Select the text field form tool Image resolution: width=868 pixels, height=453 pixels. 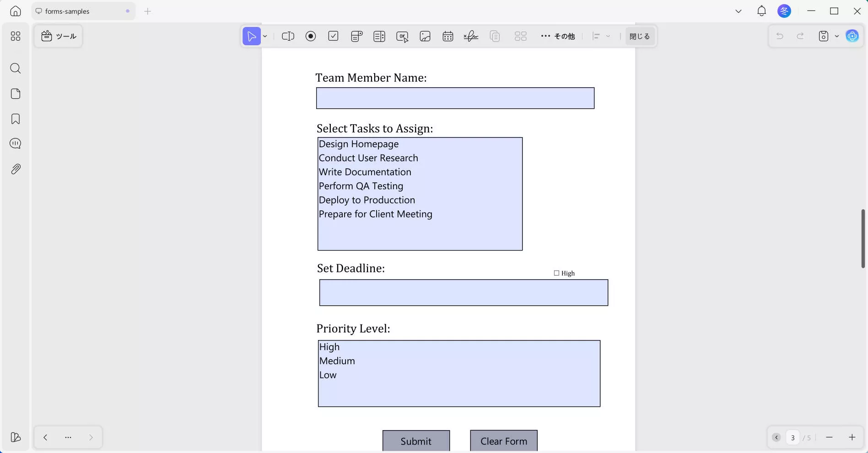point(288,36)
